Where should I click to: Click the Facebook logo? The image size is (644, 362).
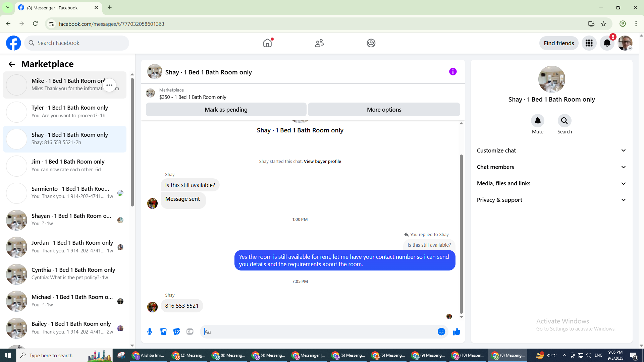pyautogui.click(x=13, y=43)
